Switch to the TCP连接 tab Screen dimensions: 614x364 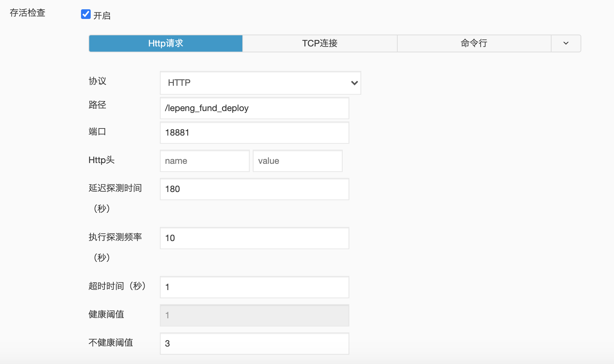click(x=320, y=43)
